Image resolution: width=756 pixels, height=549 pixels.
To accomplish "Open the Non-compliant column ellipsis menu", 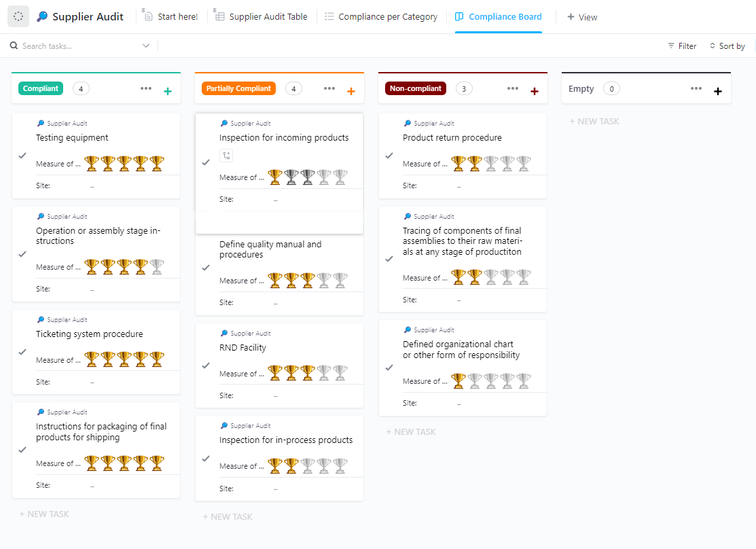I will (513, 88).
